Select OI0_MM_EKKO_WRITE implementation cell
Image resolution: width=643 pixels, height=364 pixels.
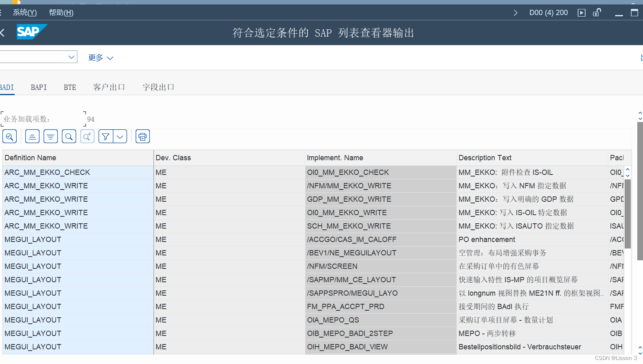coord(381,213)
